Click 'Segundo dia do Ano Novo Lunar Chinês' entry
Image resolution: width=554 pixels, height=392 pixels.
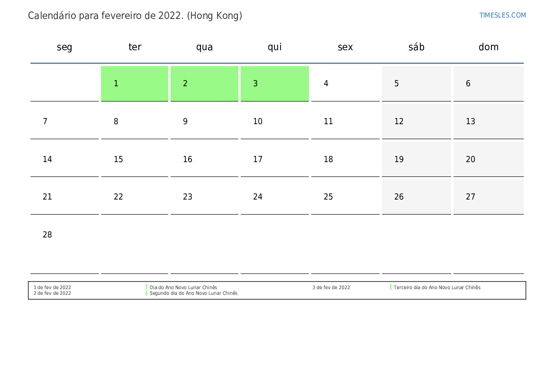point(193,293)
